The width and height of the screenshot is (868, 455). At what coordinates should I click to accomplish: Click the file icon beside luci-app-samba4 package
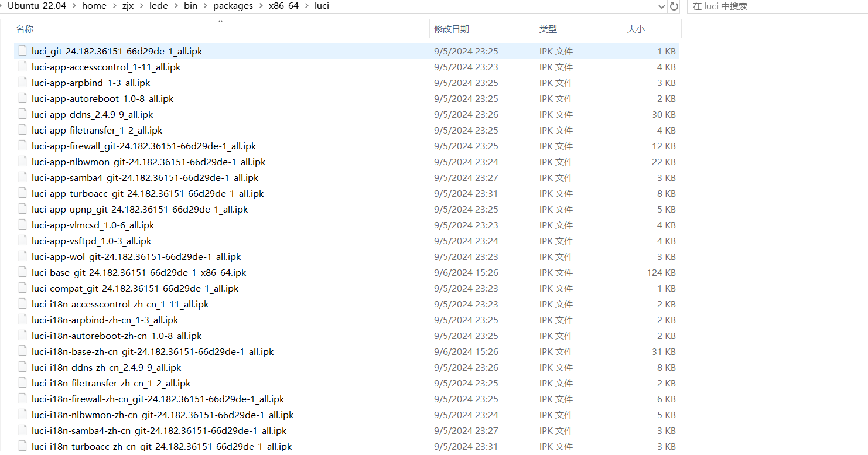[x=22, y=177]
